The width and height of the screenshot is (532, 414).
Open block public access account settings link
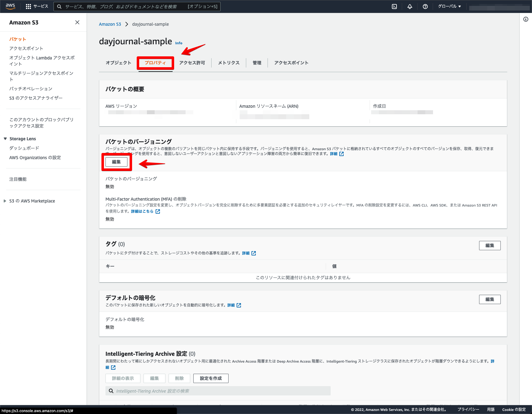tap(41, 123)
